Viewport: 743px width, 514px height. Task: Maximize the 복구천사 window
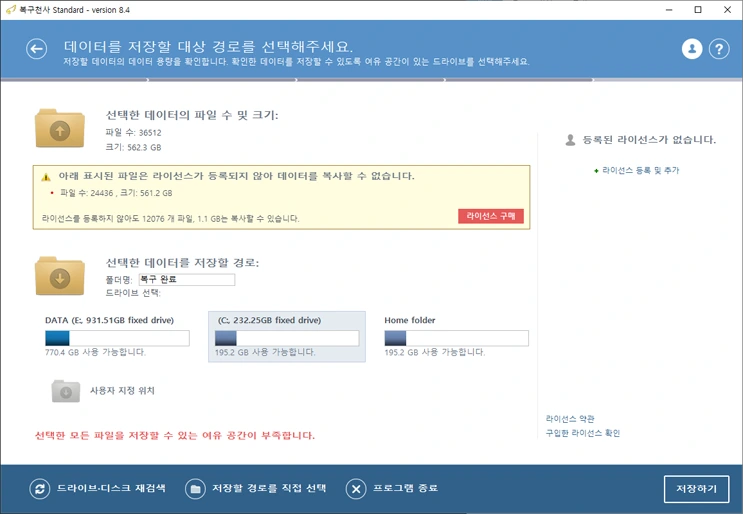698,9
